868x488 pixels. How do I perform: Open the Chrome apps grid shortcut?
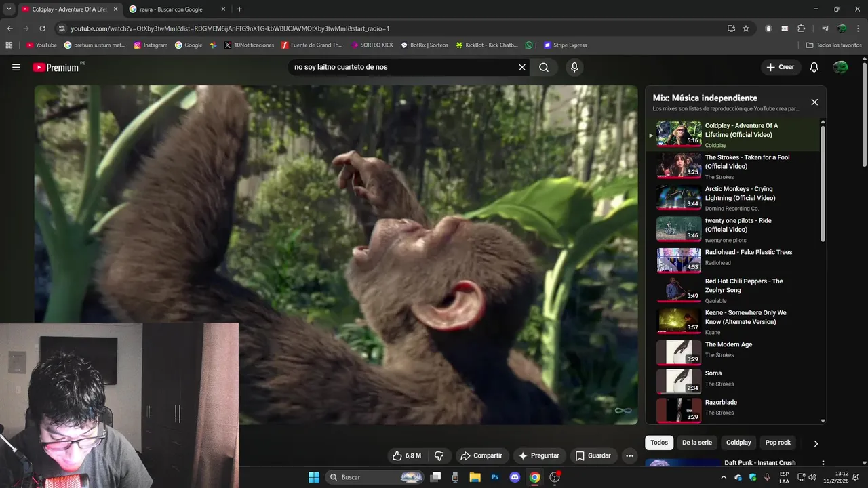tap(9, 45)
